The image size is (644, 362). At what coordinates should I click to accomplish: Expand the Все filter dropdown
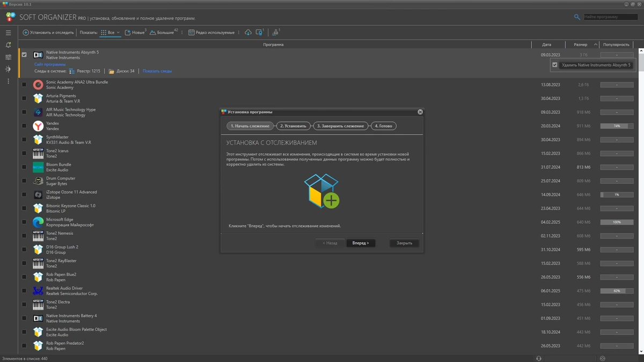118,33
